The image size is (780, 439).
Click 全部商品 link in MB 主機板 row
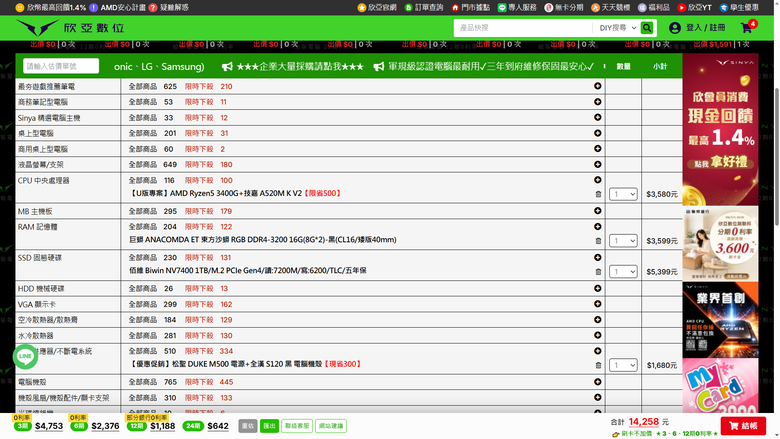pyautogui.click(x=143, y=211)
